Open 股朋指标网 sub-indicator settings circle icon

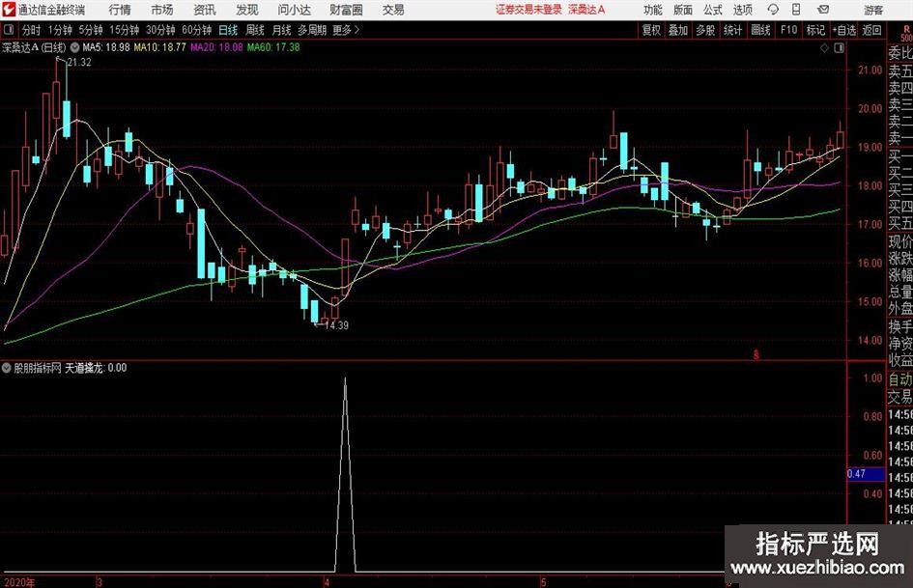(7, 367)
